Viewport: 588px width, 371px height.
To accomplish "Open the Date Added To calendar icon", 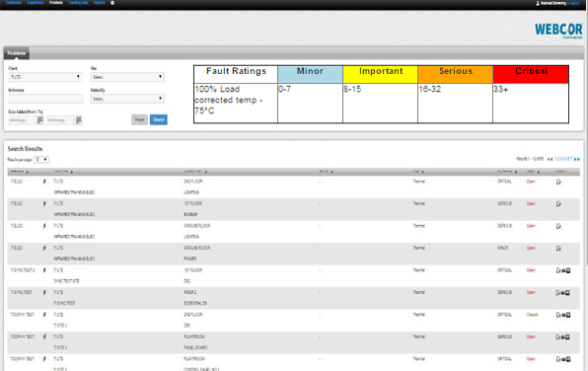I will click(78, 120).
